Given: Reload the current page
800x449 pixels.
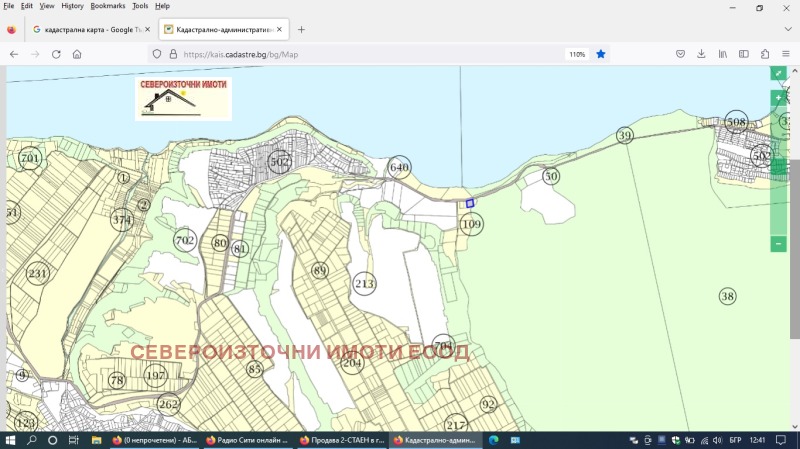Looking at the screenshot, I should [56, 54].
